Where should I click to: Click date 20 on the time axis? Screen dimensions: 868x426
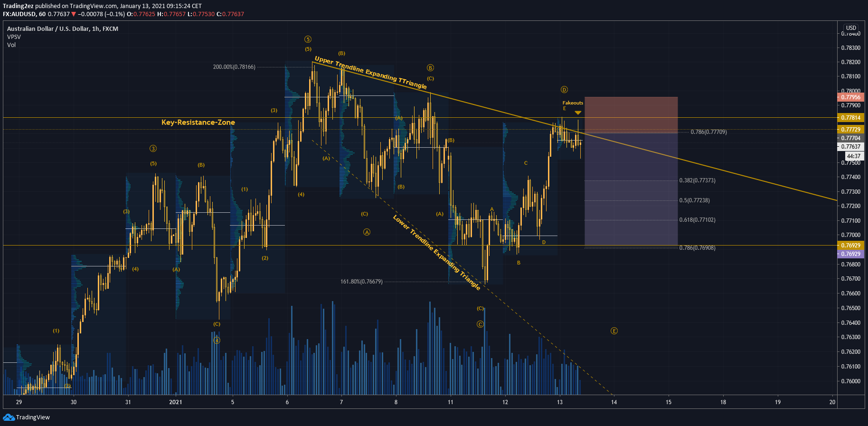coord(832,402)
